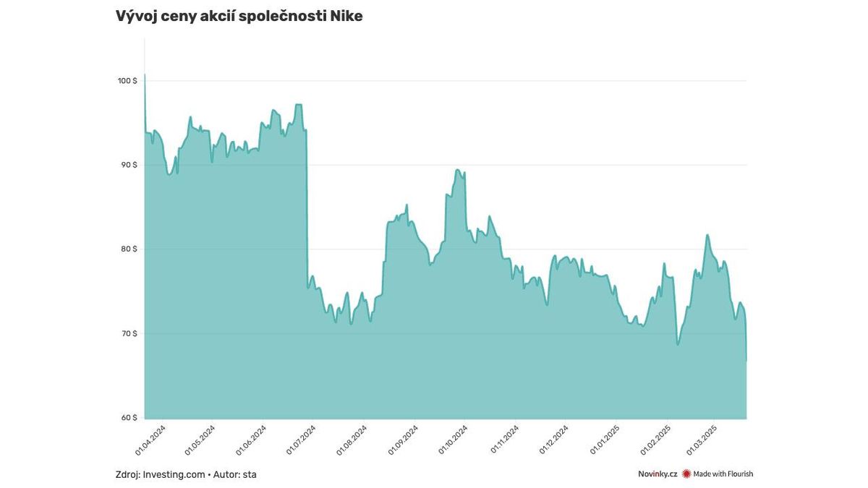Select the 01.02.2025 date label
This screenshot has width=868, height=488.
[x=655, y=440]
